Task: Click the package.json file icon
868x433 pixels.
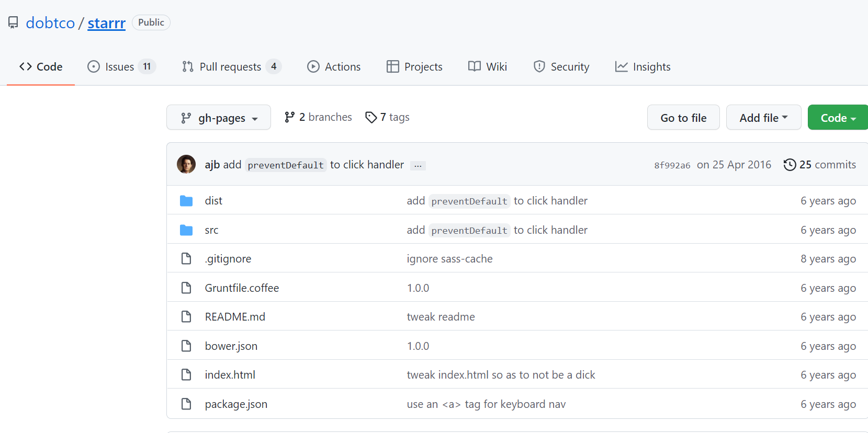Action: pos(186,404)
